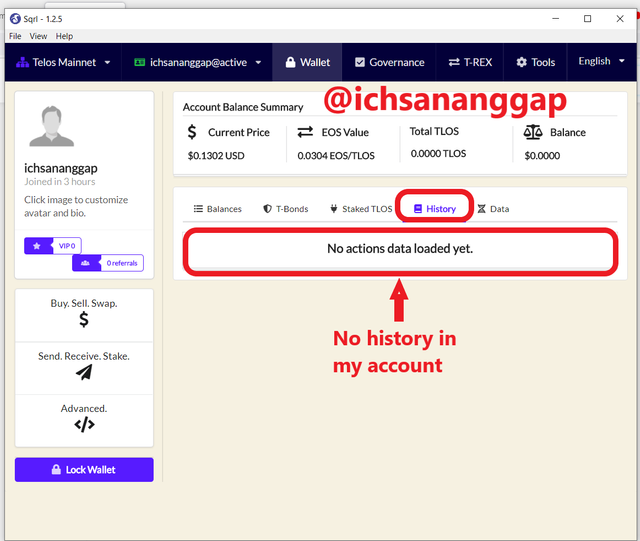Open Send. Receive. Stake. panel

point(84,368)
